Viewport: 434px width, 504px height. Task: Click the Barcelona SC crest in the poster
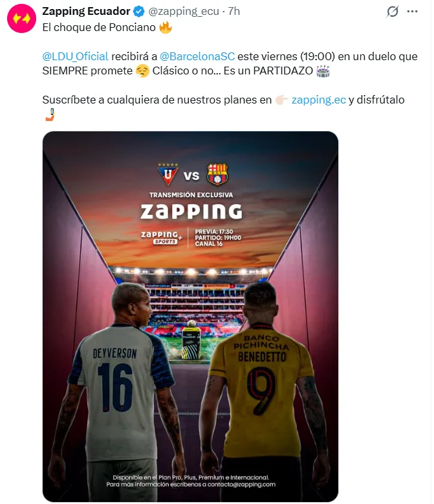coord(217,174)
